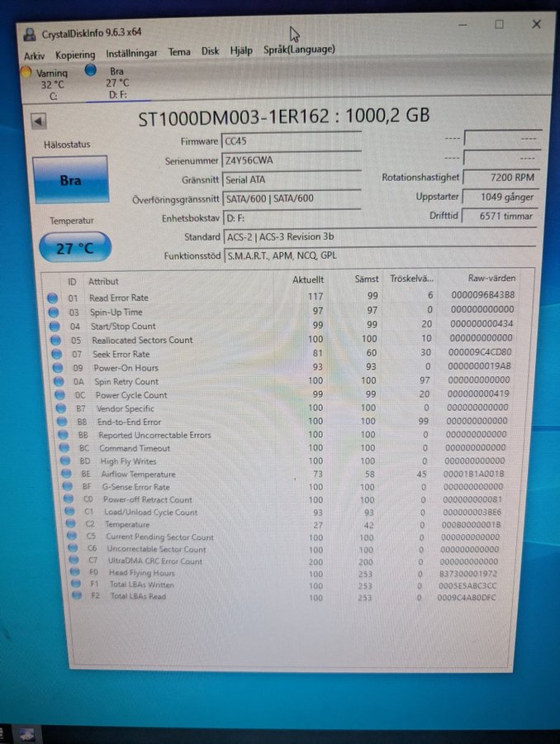Click status dot for Current Pending Sector Count
Screen dimensions: 560x744
tap(72, 537)
